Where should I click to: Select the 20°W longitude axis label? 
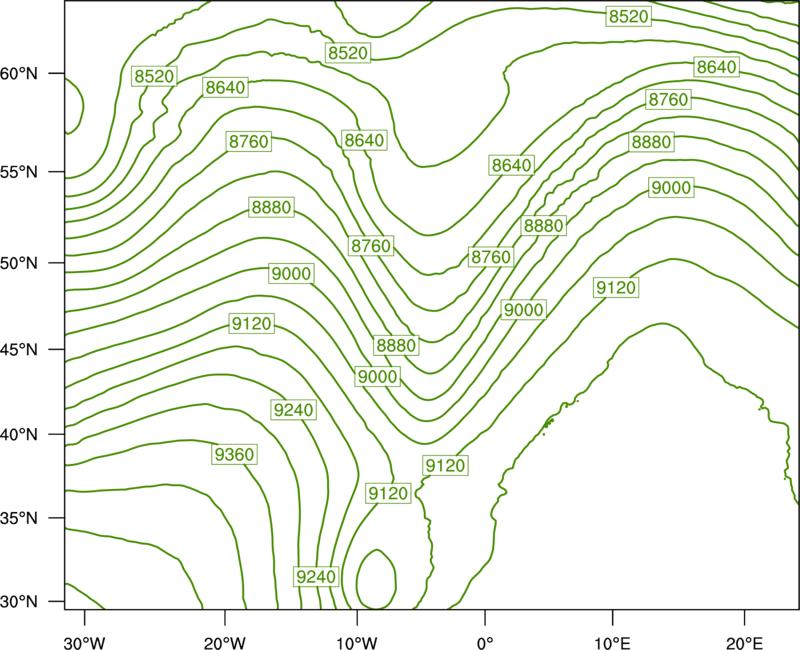(225, 643)
